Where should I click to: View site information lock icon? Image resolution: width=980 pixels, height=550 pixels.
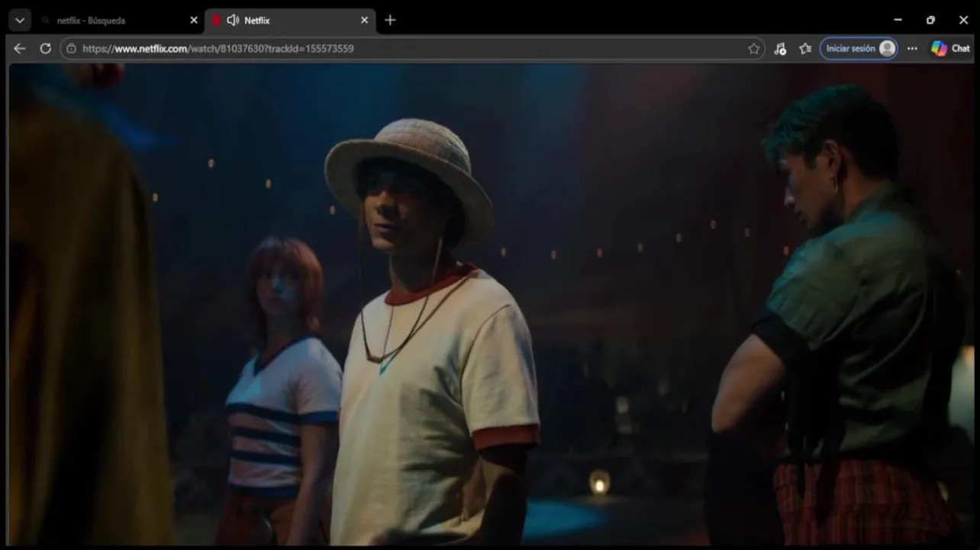(72, 48)
